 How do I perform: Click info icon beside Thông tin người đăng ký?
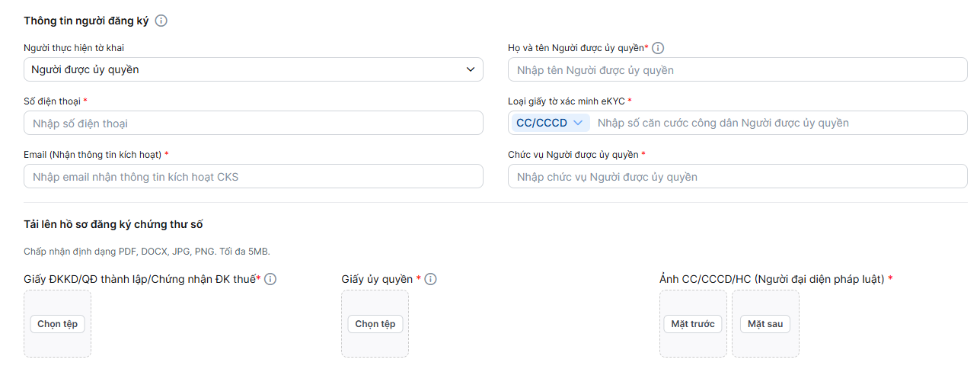[161, 21]
